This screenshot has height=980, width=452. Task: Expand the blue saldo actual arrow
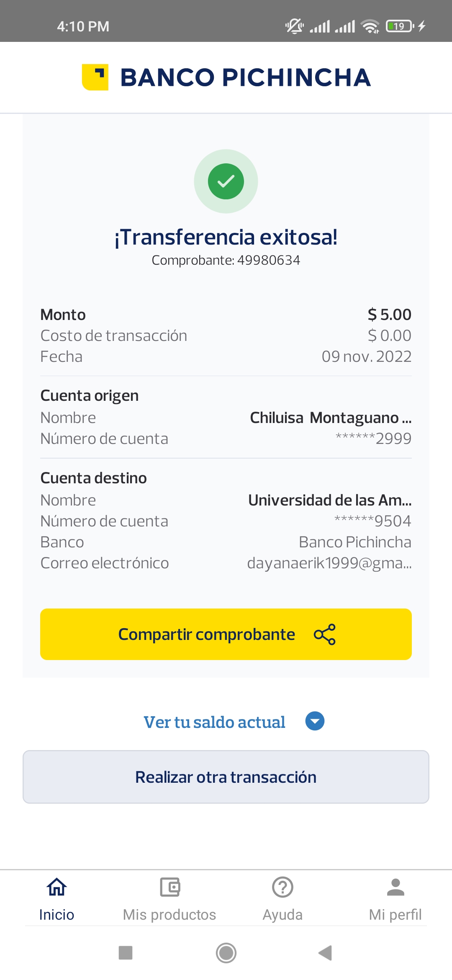(315, 721)
